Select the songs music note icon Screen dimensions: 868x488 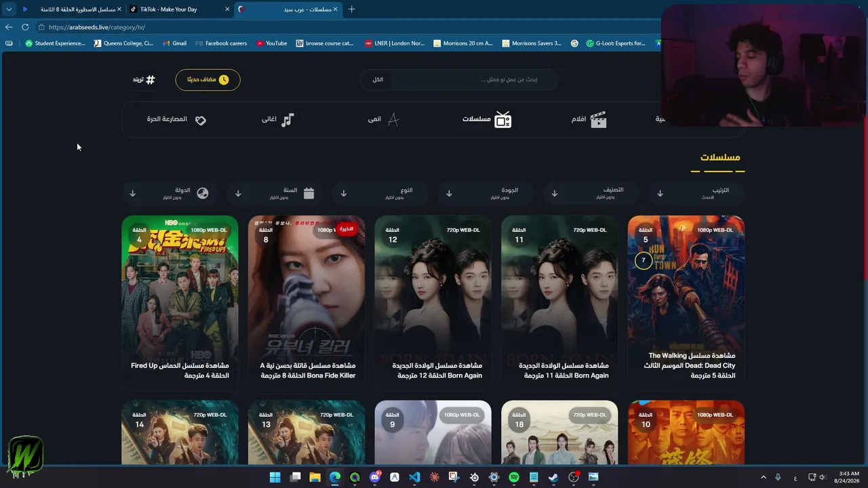click(x=288, y=120)
